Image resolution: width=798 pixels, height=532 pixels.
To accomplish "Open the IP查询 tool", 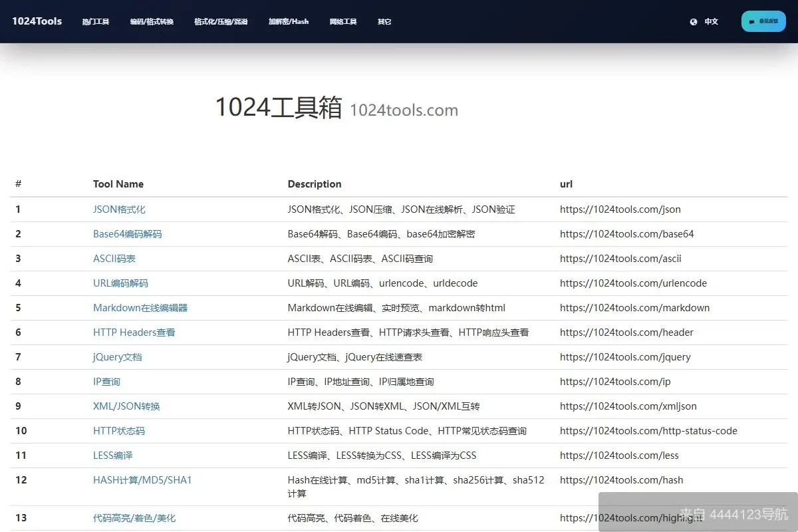I will pos(106,381).
